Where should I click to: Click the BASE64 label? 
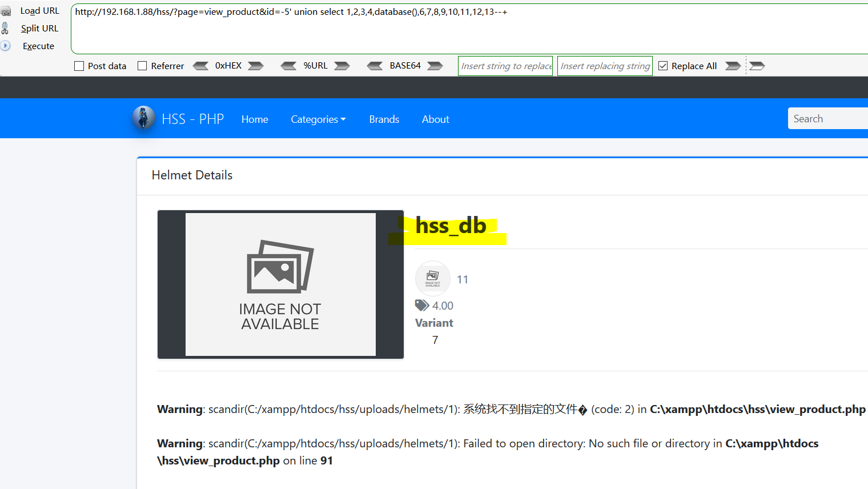(405, 66)
